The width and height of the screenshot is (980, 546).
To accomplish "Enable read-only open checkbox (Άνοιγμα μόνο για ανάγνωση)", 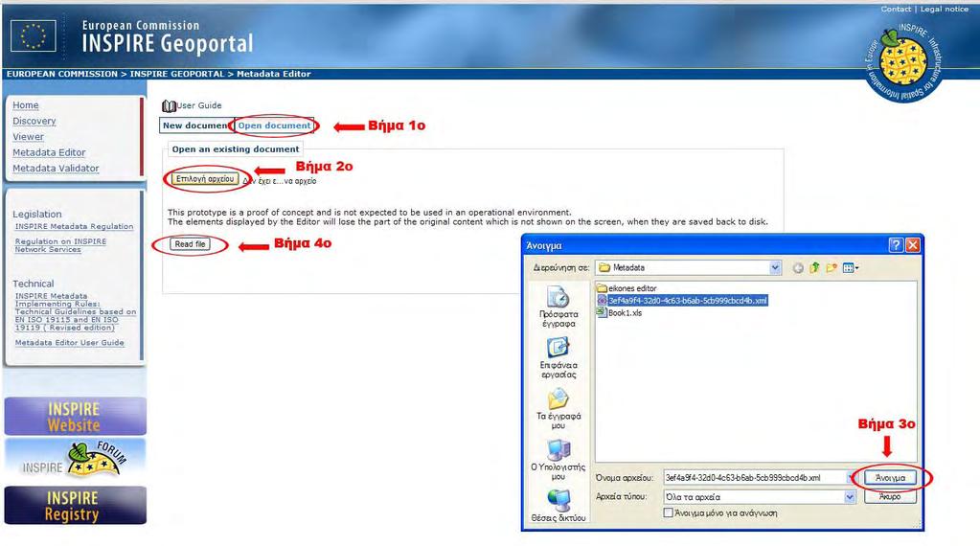I will (x=668, y=512).
